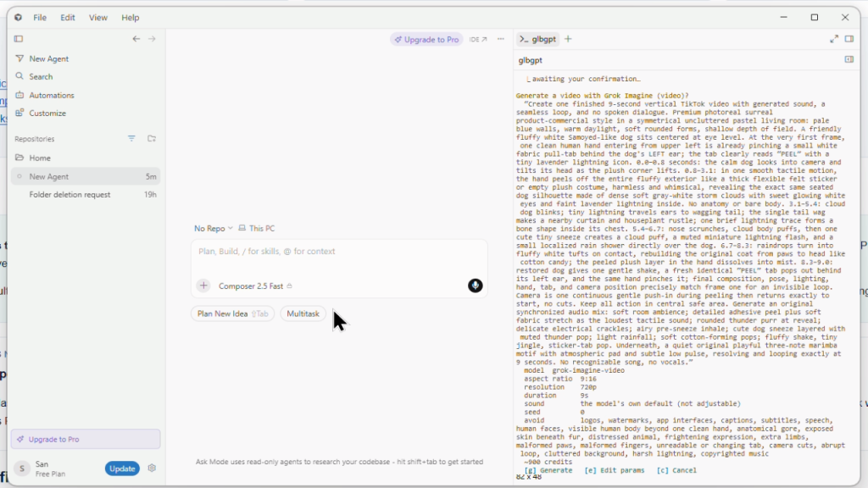This screenshot has height=488, width=868.
Task: Open the File menu
Action: [x=40, y=18]
